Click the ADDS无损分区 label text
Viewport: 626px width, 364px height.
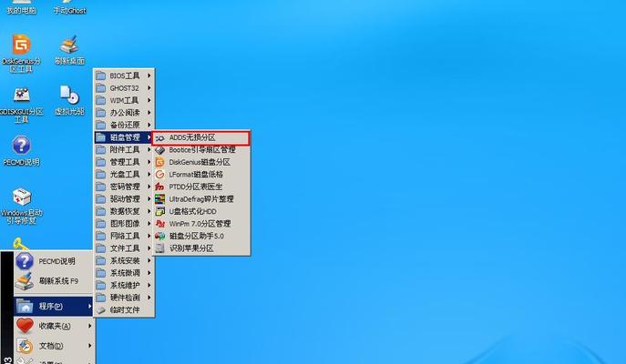point(192,137)
